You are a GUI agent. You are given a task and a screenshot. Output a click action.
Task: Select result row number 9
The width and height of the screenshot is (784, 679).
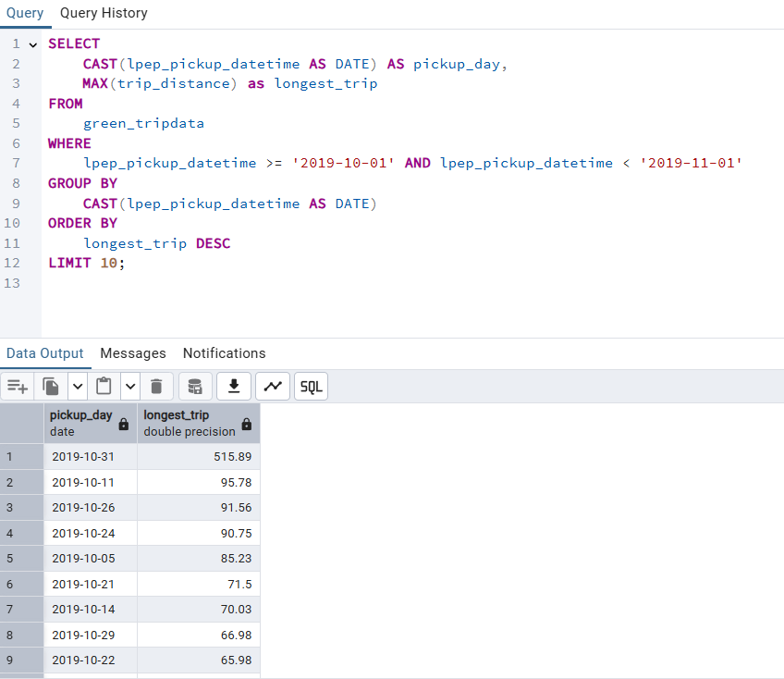coord(21,660)
